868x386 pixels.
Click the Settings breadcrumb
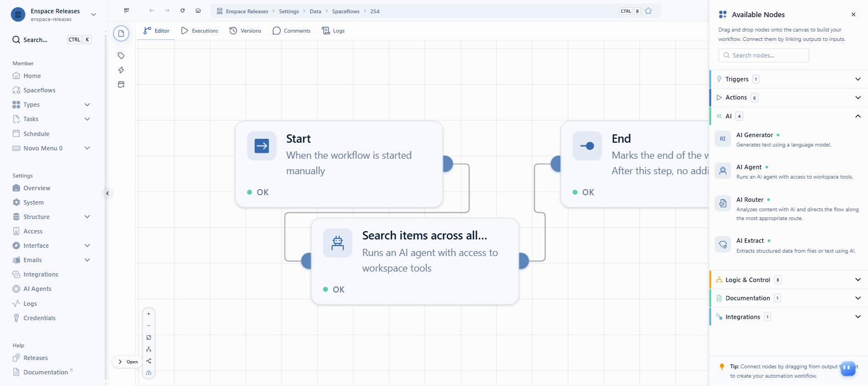click(288, 11)
